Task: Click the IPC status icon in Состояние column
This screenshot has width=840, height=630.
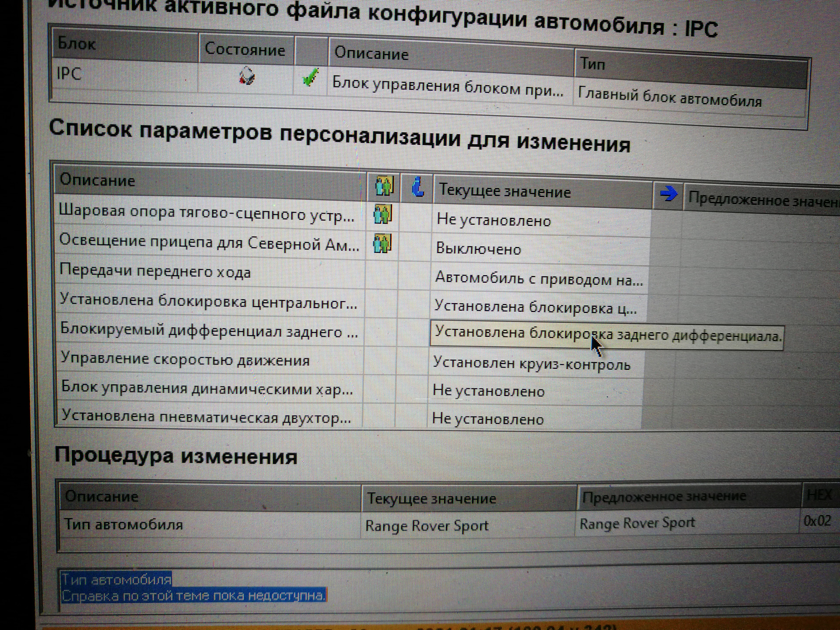Action: (247, 77)
